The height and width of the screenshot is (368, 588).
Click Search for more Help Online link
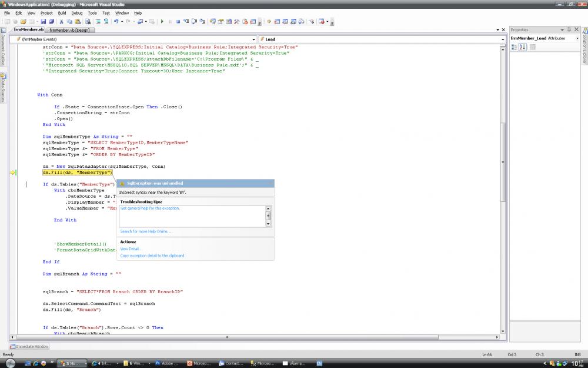145,231
